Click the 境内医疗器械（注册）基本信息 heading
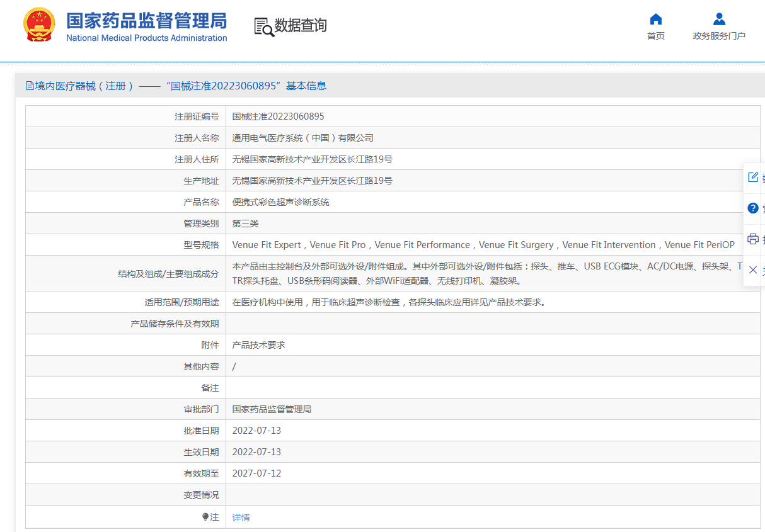Viewport: 765px width, 532px height. (181, 86)
